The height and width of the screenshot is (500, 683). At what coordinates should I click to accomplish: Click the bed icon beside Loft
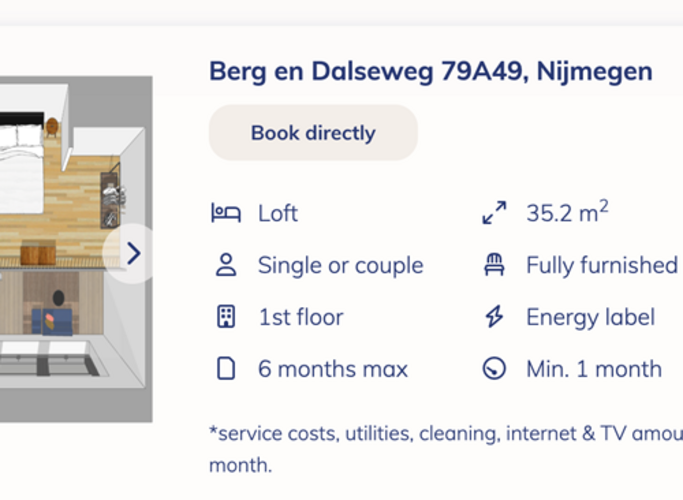point(226,213)
